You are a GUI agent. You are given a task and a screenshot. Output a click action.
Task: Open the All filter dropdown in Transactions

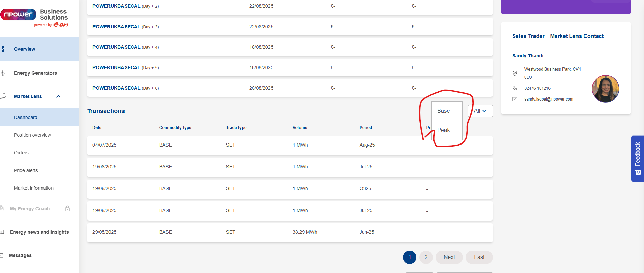coord(480,111)
